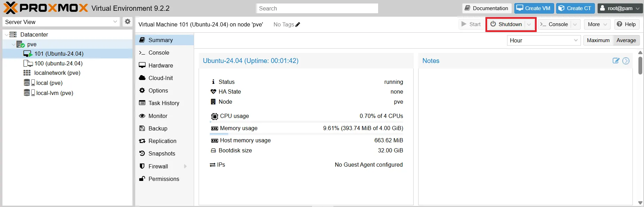Open the localnetwork (pve) entry
The image size is (644, 207).
pyautogui.click(x=52, y=73)
